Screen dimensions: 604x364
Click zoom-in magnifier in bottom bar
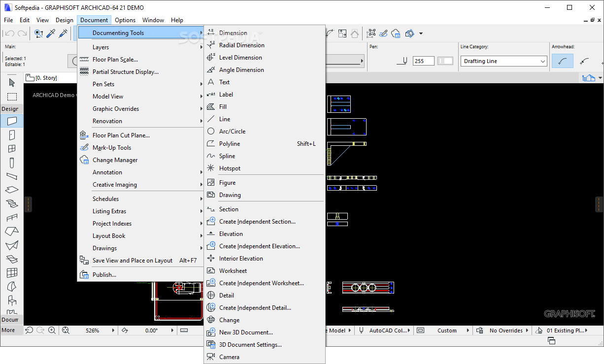52,331
